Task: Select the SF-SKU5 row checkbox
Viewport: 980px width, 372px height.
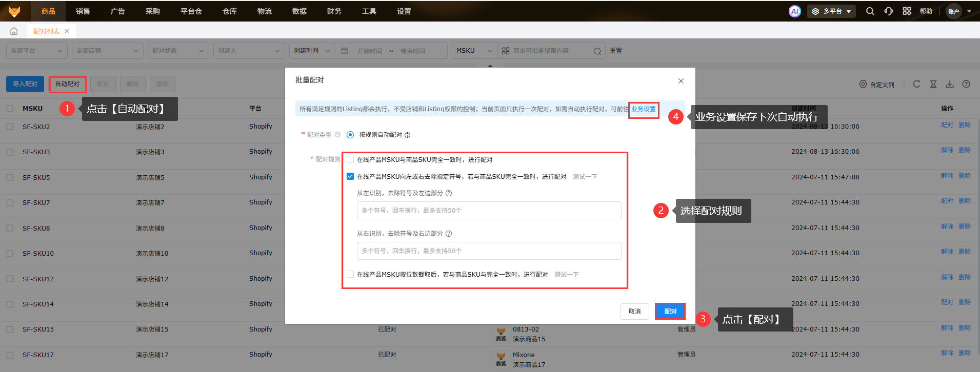Action: click(x=10, y=177)
